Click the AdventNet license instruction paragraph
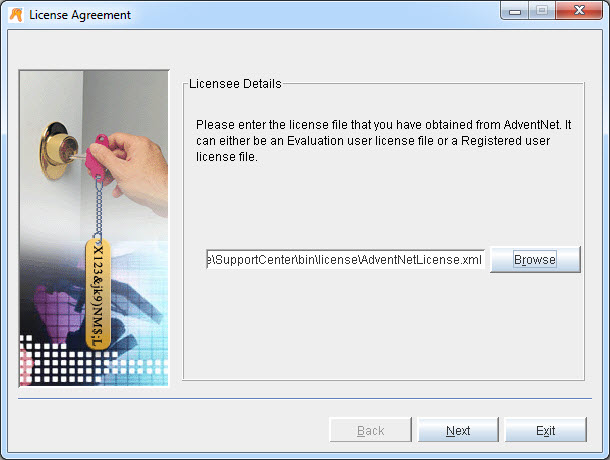Screen dimensions: 610x460 tap(383, 140)
